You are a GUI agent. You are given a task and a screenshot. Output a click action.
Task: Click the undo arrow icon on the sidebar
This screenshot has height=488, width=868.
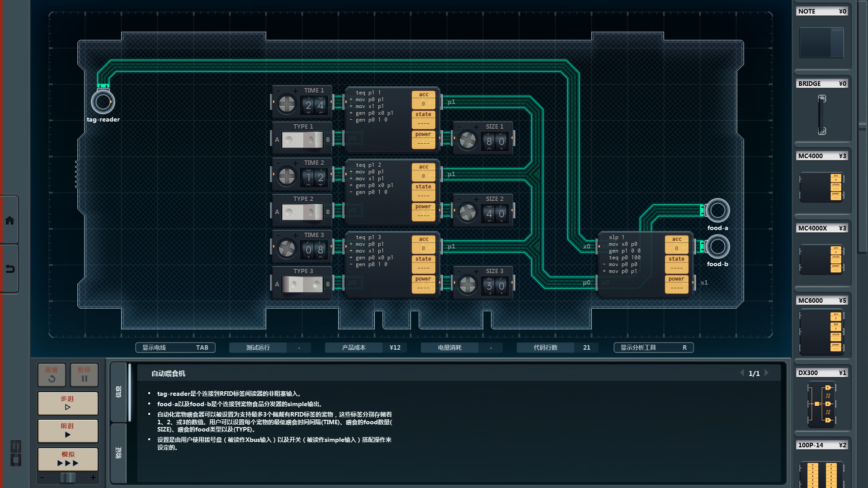9,269
